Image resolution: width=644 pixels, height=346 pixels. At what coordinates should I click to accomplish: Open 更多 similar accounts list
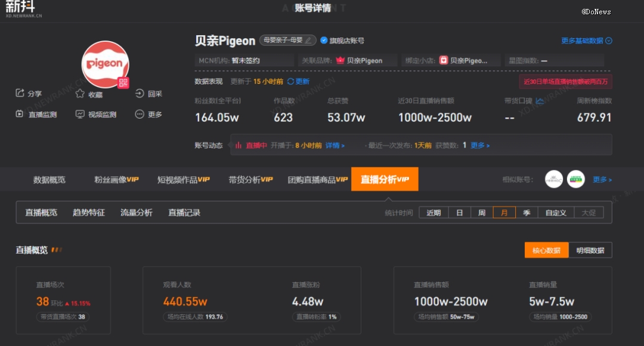[x=602, y=179]
